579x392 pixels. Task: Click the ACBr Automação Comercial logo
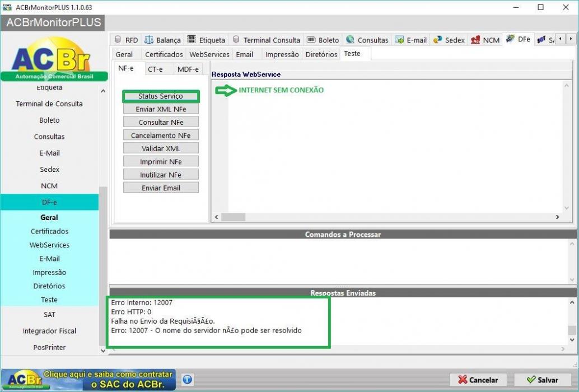pos(54,59)
